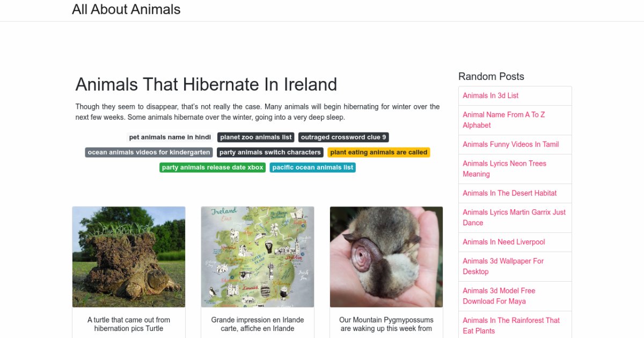
Task: Click the Ireland illustrated map thumbnail
Action: pyautogui.click(x=258, y=257)
